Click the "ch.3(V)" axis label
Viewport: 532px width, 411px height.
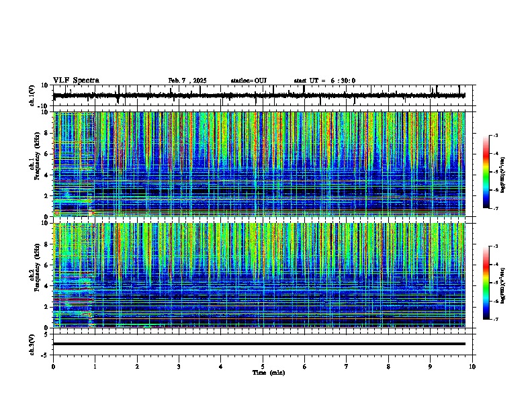32,345
